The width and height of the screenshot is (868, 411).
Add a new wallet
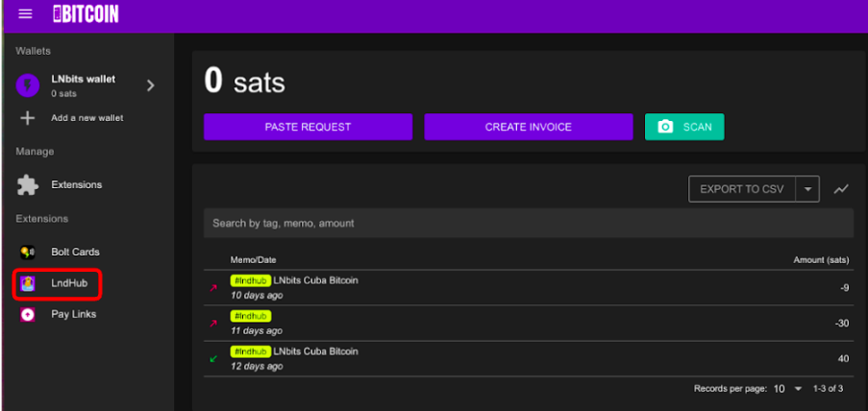[87, 118]
